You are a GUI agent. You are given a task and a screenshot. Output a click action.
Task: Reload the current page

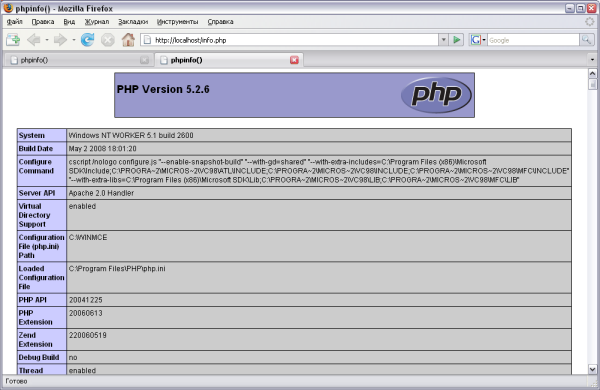click(x=87, y=40)
